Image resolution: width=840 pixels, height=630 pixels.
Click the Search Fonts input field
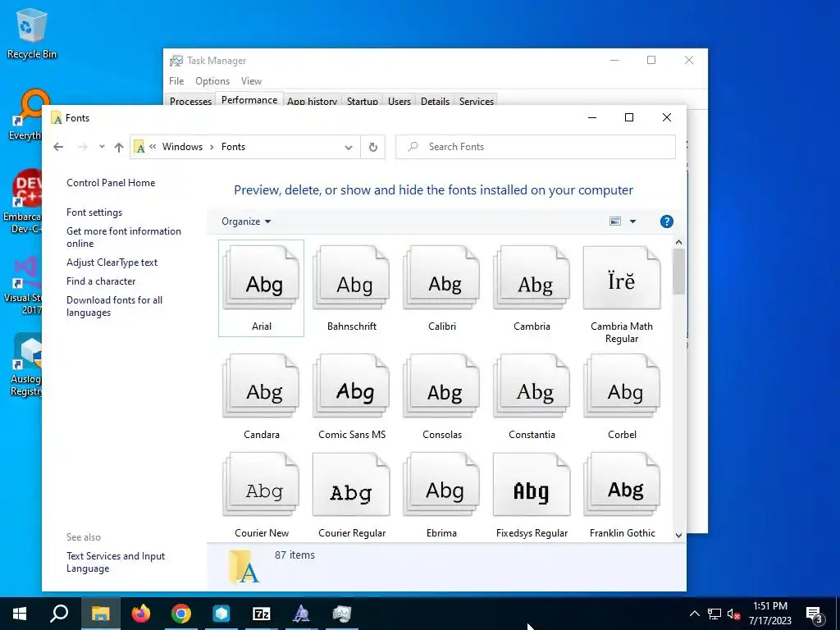(x=536, y=147)
